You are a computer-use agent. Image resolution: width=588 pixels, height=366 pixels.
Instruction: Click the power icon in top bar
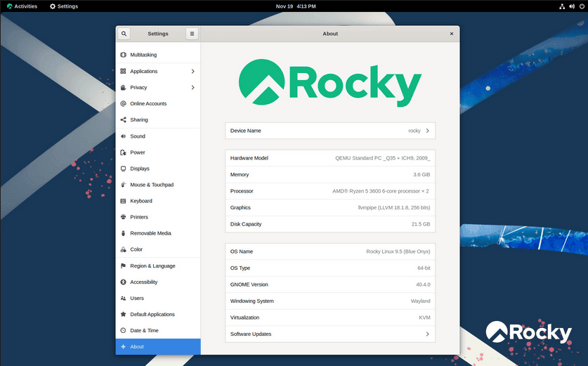[582, 6]
